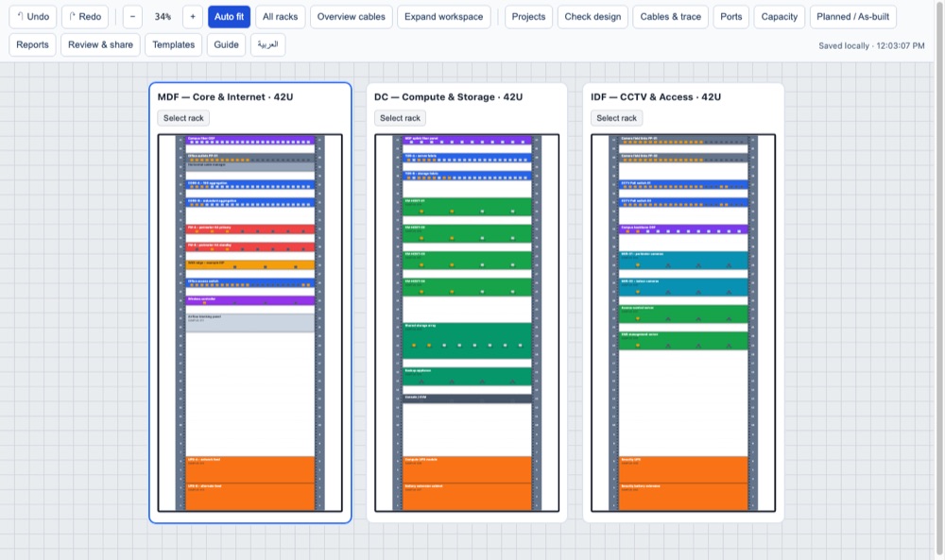Image resolution: width=945 pixels, height=560 pixels.
Task: Open the Ports view
Action: click(x=731, y=17)
